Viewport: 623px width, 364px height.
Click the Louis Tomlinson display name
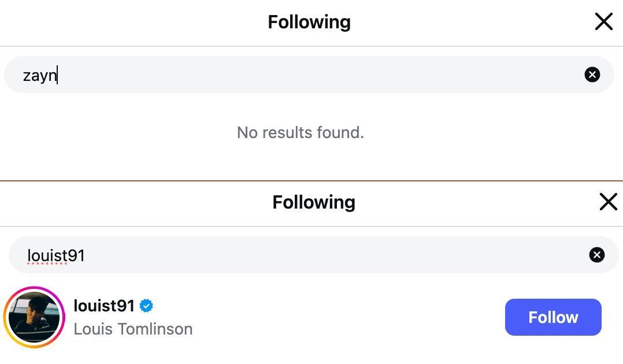133,329
